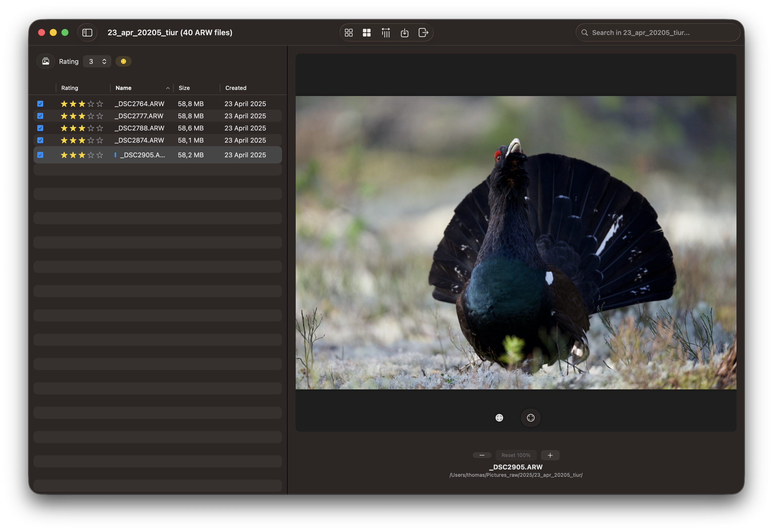Click the yellow color tag filter
This screenshot has width=773, height=532.
(124, 61)
